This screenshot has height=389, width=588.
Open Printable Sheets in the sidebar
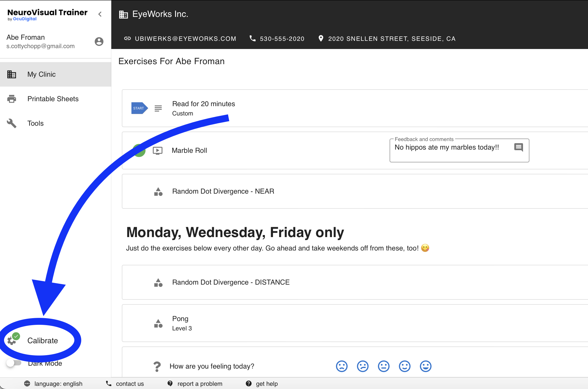tap(55, 99)
